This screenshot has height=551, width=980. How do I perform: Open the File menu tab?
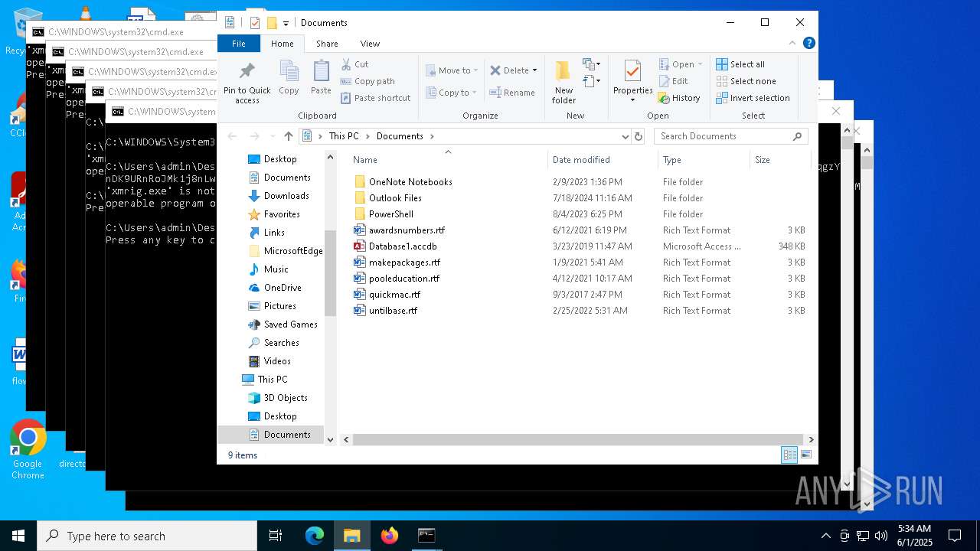click(239, 44)
